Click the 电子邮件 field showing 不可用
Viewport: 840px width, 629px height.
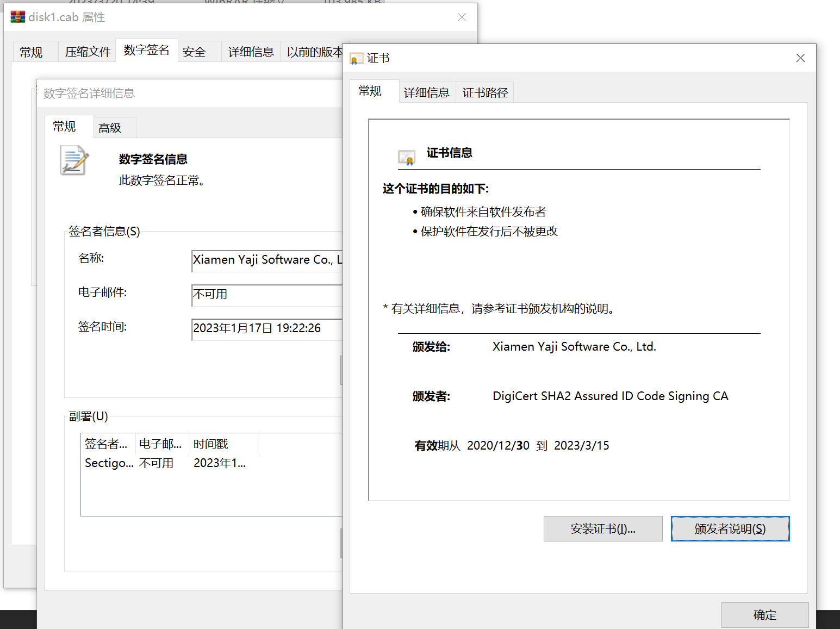(267, 295)
